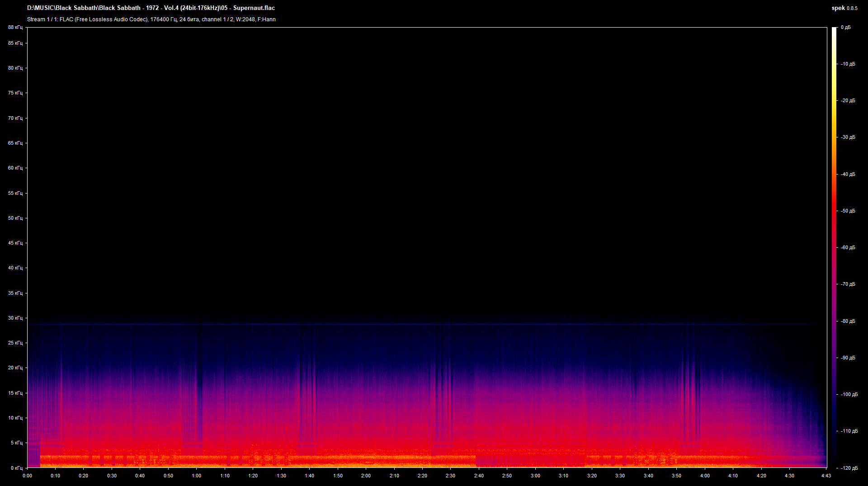Click the 88 кГц frequency axis label
This screenshot has height=486, width=868.
tap(15, 27)
